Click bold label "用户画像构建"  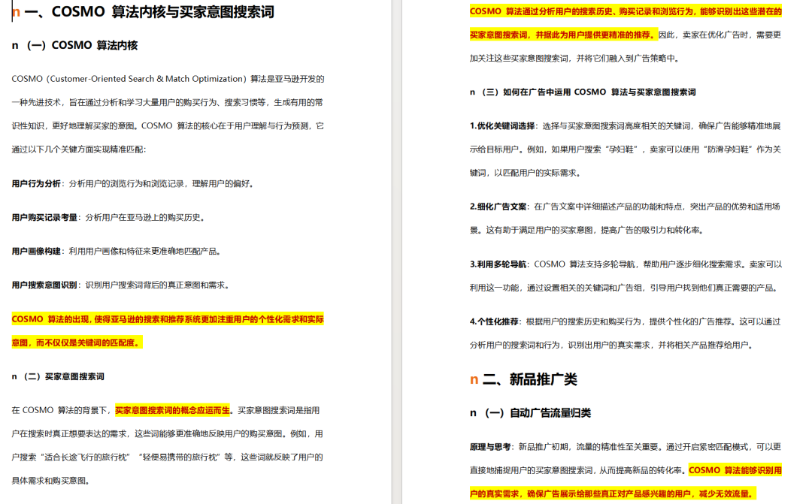(x=36, y=251)
